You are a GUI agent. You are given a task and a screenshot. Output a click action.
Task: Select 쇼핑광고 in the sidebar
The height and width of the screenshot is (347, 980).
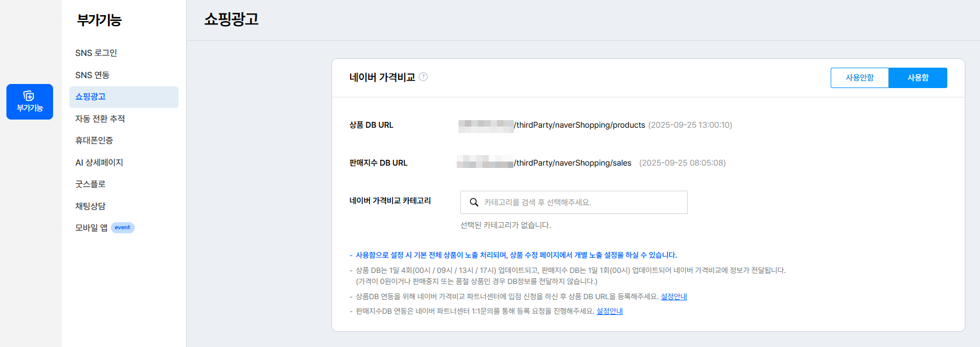(124, 97)
